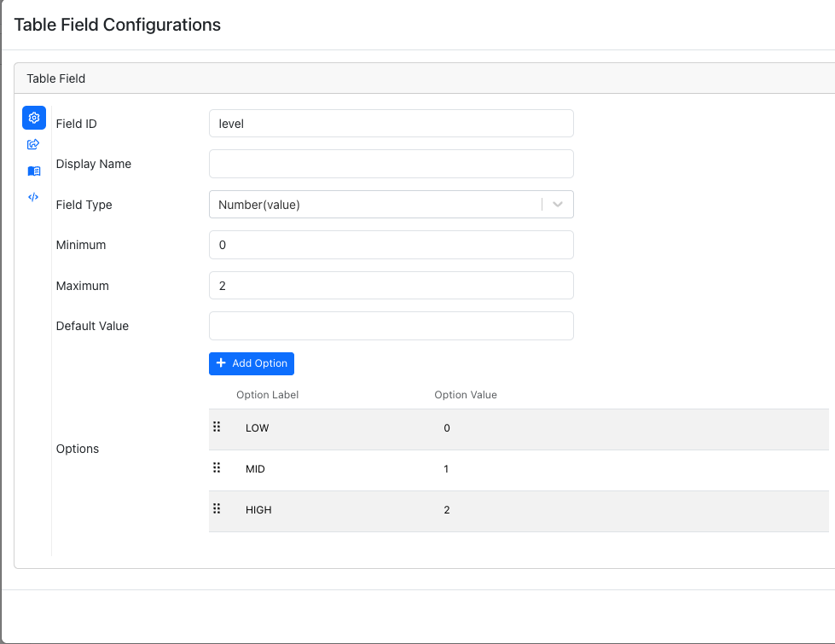Select the share/export icon in sidebar
The image size is (835, 644).
(x=33, y=144)
